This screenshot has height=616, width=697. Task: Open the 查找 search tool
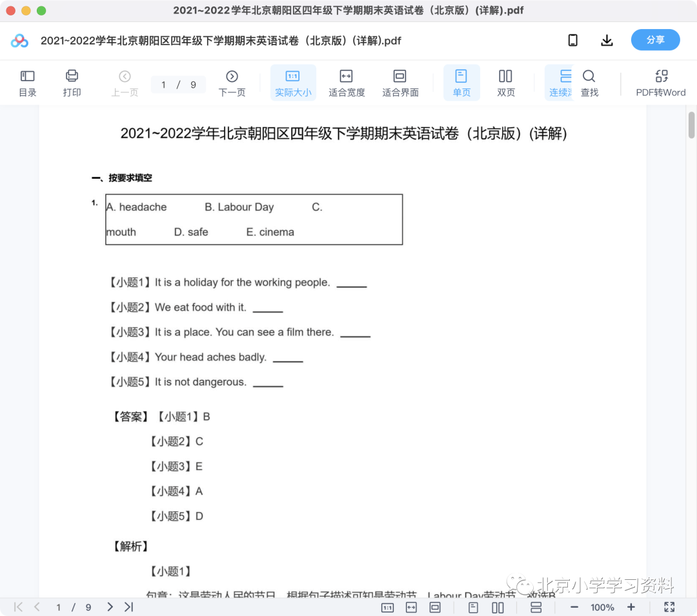point(589,83)
